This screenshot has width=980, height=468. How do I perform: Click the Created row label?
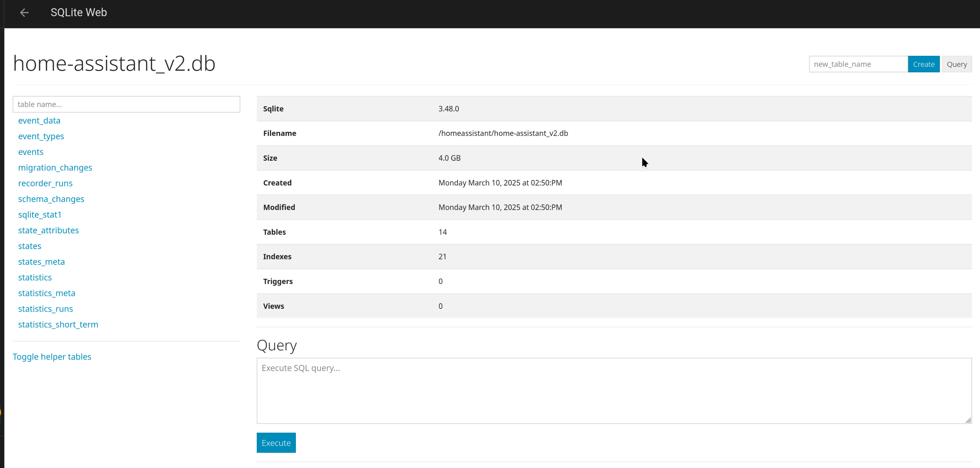pyautogui.click(x=277, y=183)
